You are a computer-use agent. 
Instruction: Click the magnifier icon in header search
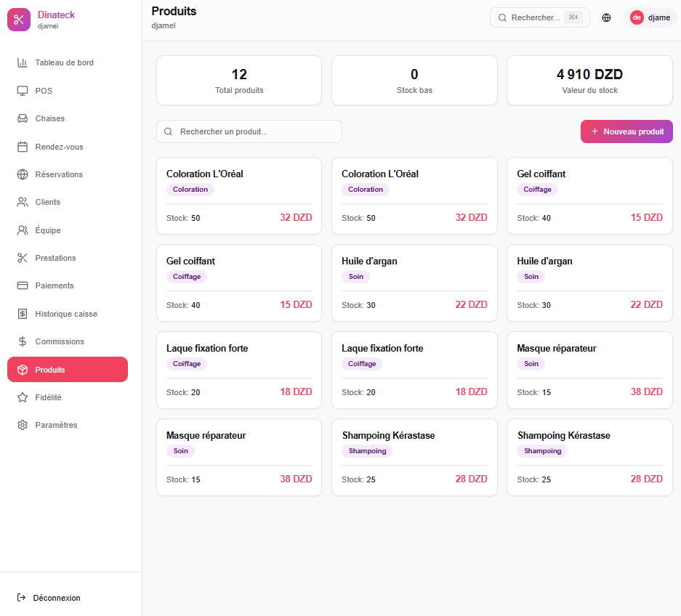tap(502, 18)
